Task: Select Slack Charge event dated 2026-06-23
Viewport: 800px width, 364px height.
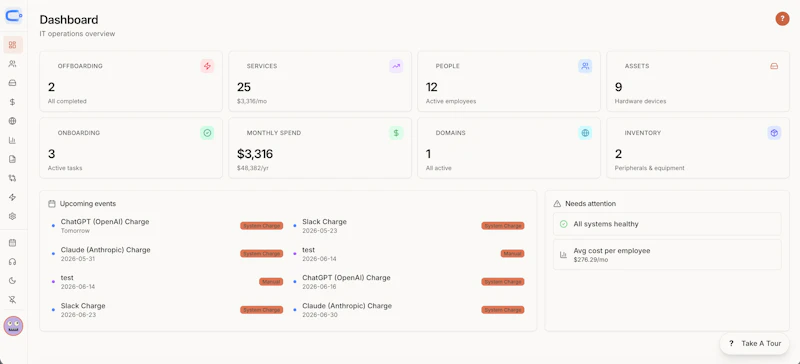Action: coord(167,310)
